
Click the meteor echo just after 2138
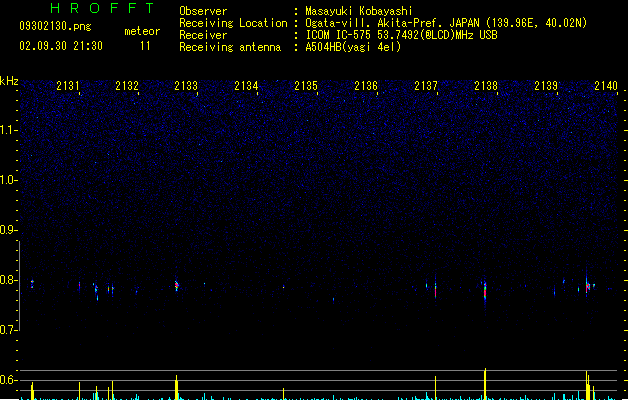pos(485,291)
